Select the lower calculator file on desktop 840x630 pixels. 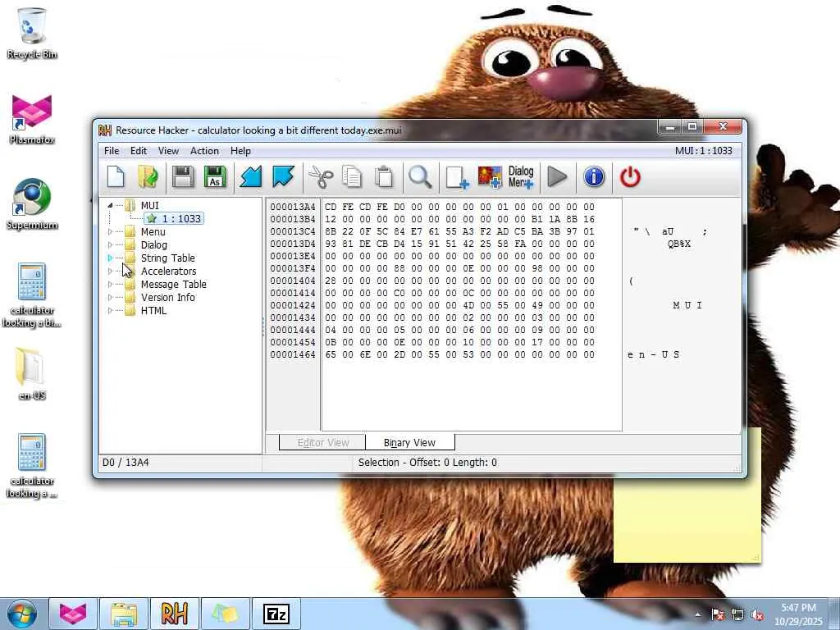point(32,466)
